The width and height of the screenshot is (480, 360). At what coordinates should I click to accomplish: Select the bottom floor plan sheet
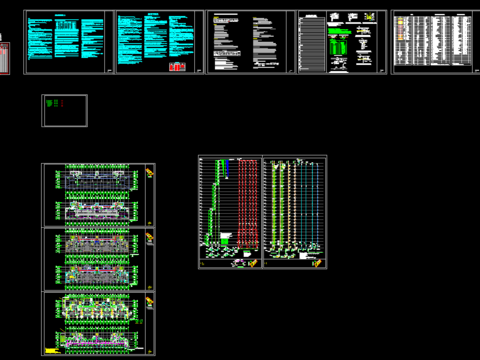pyautogui.click(x=98, y=324)
